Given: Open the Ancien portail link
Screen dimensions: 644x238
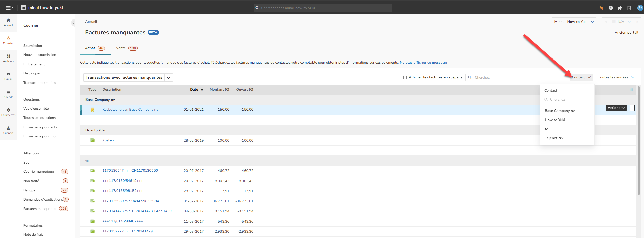Looking at the screenshot, I should click(x=626, y=33).
